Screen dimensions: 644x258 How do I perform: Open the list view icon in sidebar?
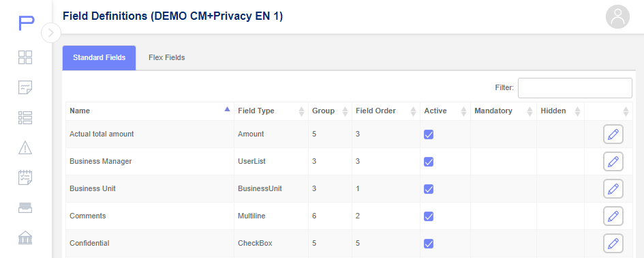point(25,117)
